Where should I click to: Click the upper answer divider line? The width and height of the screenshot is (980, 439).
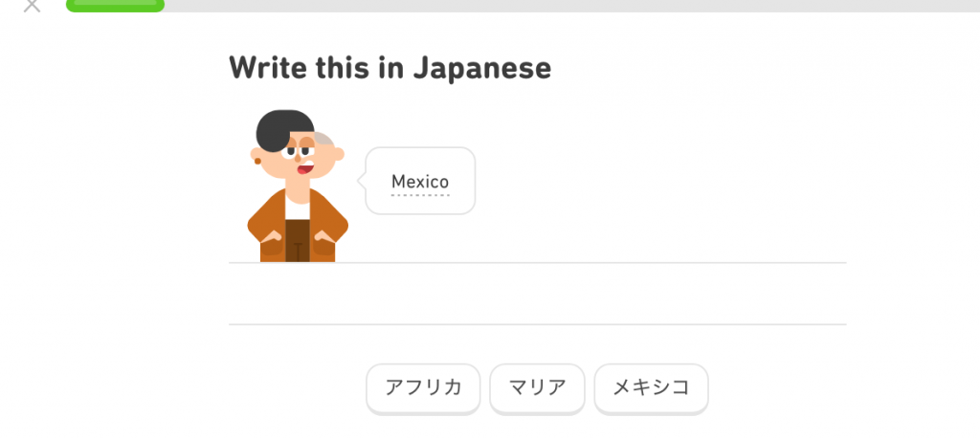click(537, 262)
